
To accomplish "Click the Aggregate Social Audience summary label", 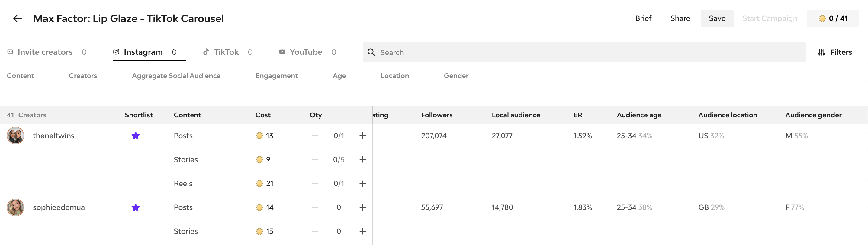I will 176,76.
